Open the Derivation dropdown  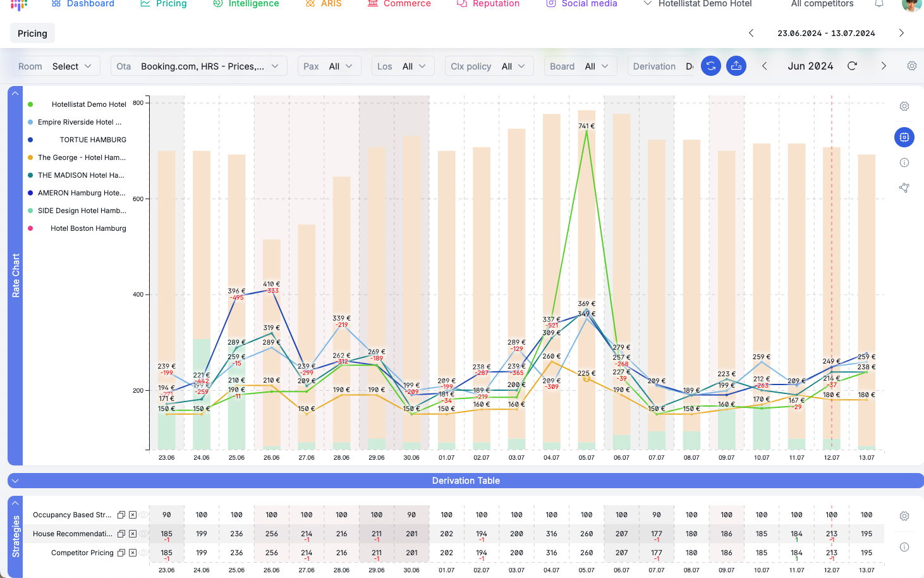pos(662,66)
